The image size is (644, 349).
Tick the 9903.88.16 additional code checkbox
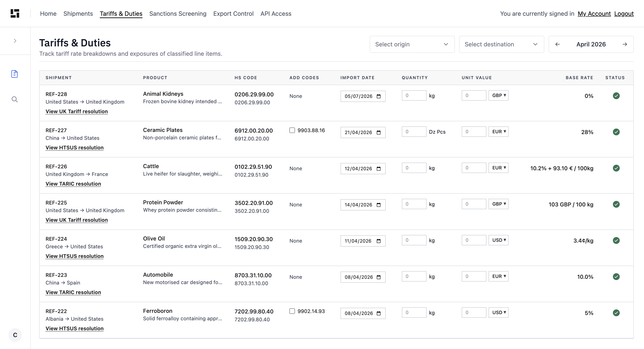pyautogui.click(x=292, y=130)
